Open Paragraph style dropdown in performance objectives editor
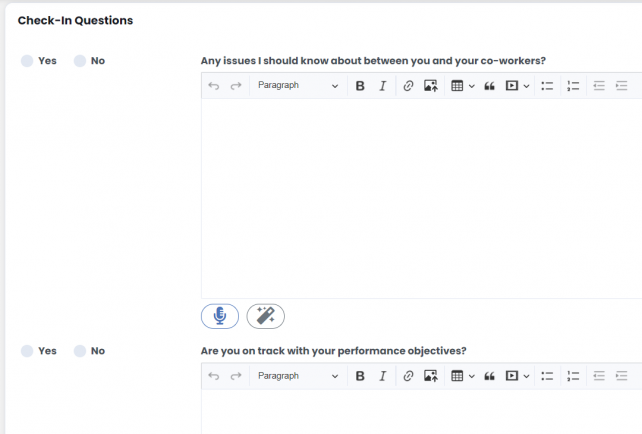The width and height of the screenshot is (642, 434). (297, 376)
